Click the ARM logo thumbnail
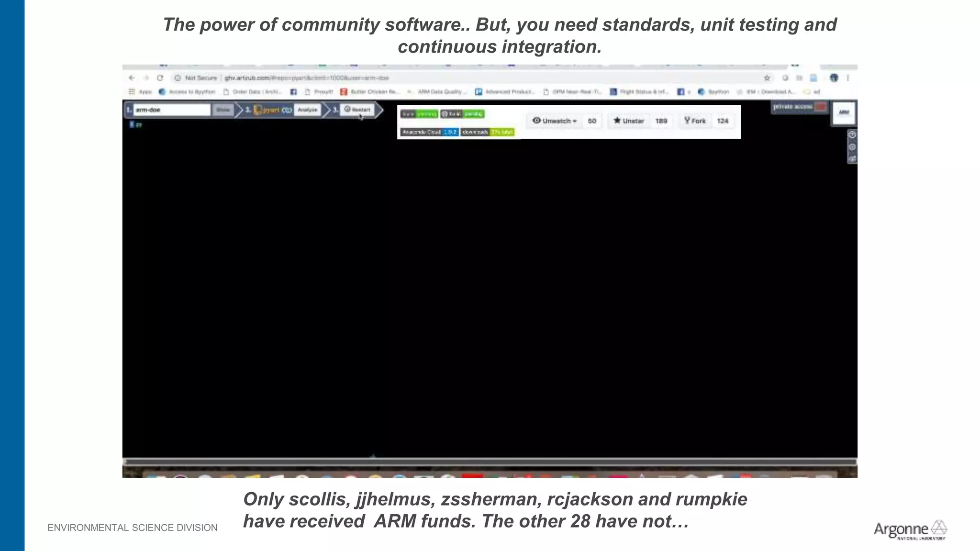Viewport: 980px width, 551px height. point(844,113)
